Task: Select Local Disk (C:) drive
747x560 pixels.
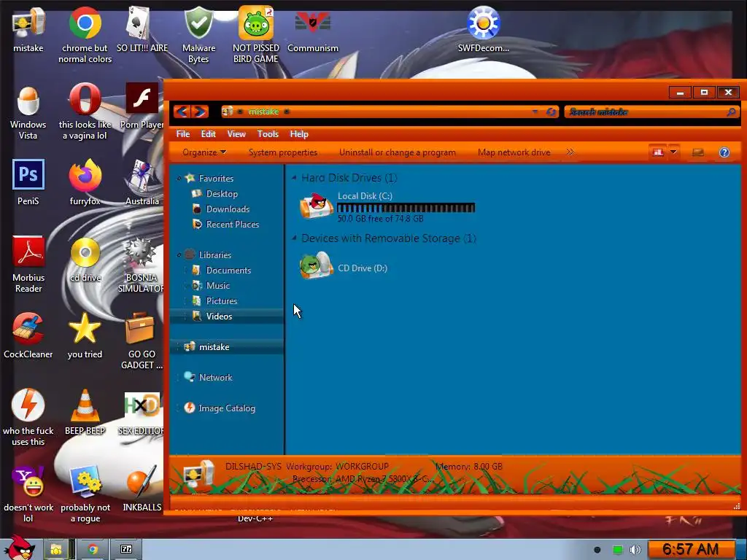Action: coord(387,206)
